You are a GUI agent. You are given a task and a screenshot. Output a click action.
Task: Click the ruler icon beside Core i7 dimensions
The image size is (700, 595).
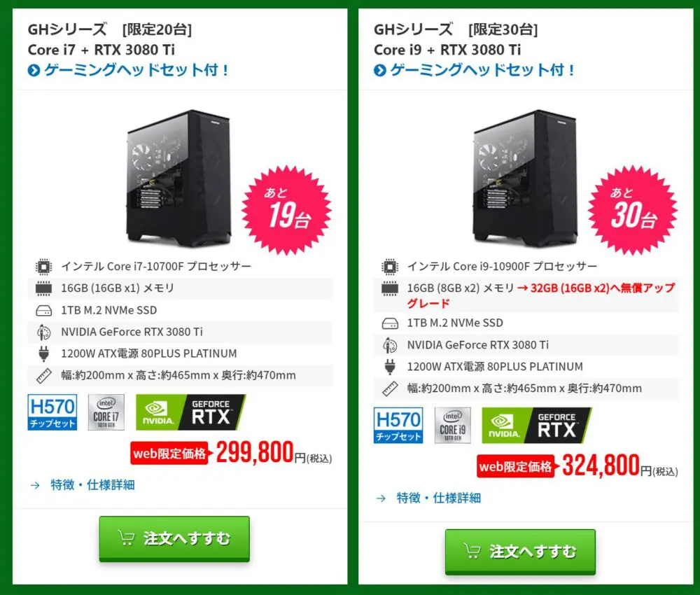43,376
